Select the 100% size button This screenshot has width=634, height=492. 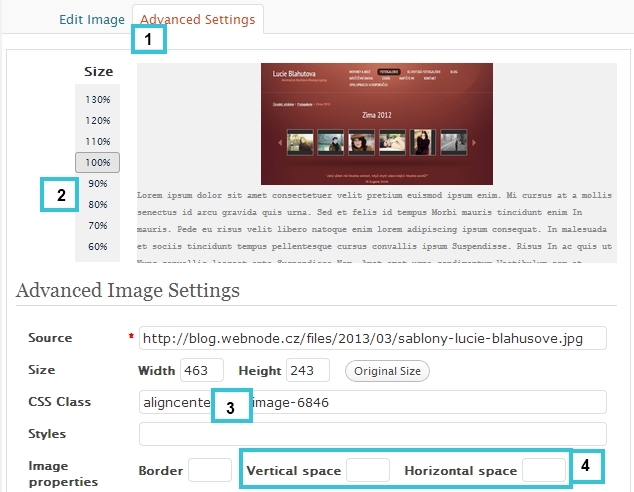(x=98, y=162)
